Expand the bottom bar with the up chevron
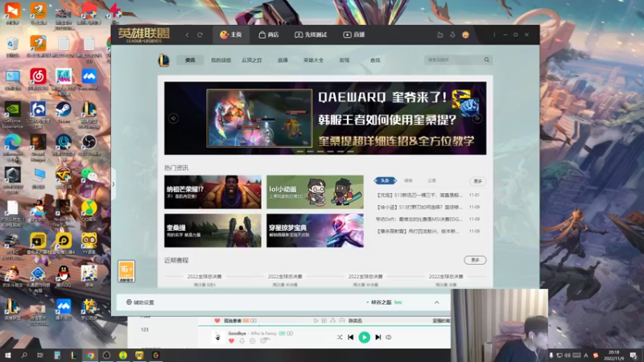 click(436, 302)
